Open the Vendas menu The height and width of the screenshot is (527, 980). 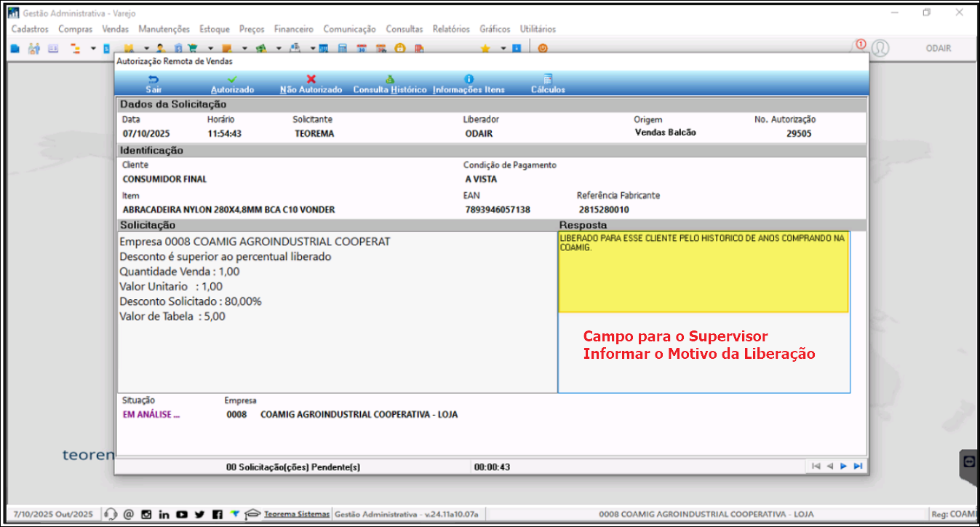point(115,29)
